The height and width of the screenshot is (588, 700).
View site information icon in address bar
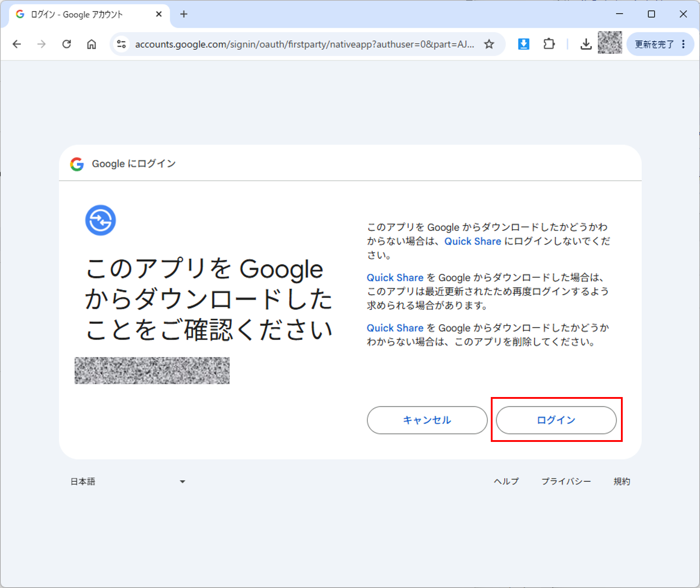point(121,44)
